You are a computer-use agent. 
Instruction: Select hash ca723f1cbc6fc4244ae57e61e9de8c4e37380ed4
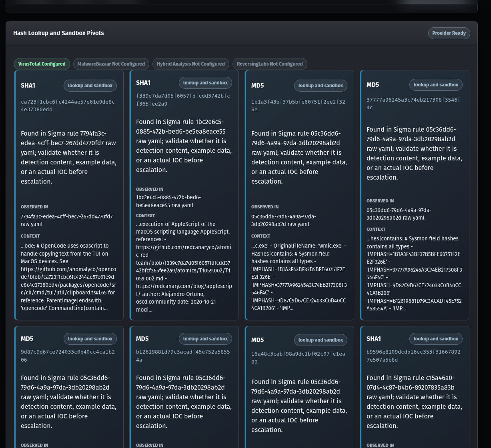(68, 106)
